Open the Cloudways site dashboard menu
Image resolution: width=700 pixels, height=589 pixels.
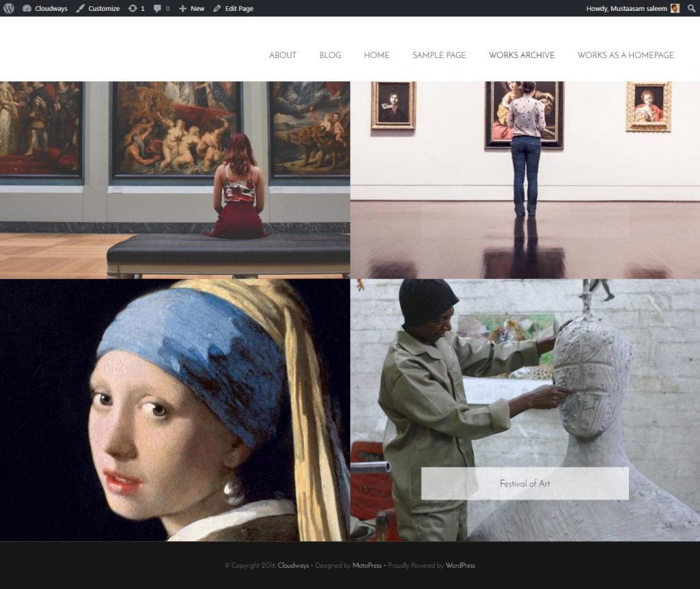coord(45,8)
